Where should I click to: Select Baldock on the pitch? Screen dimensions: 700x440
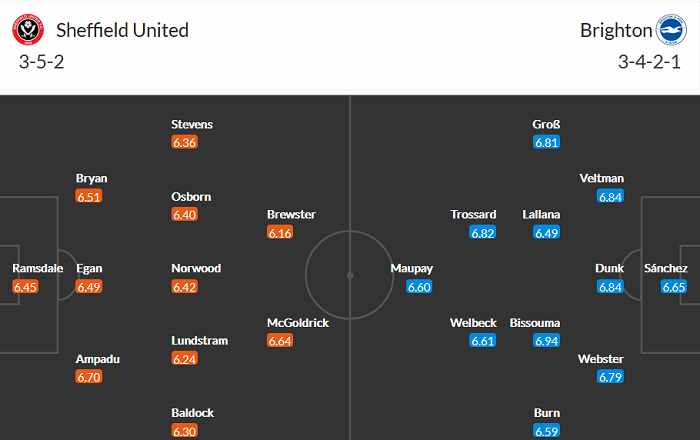click(x=192, y=413)
